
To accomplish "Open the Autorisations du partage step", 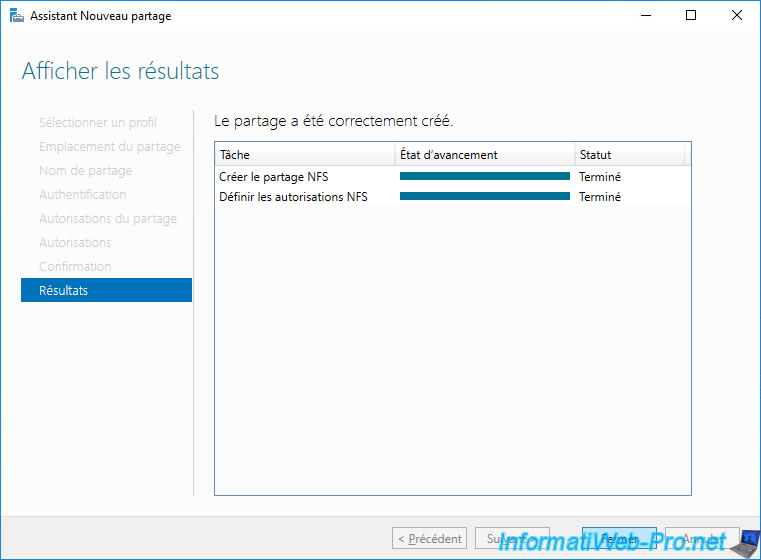I will pos(107,218).
